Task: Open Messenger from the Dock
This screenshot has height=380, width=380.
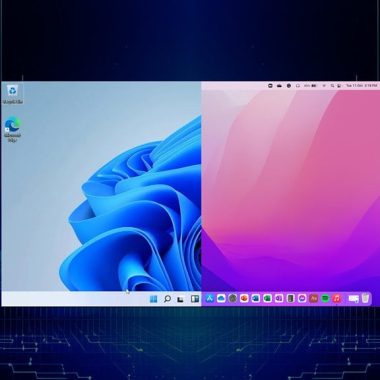Action: coord(302,298)
